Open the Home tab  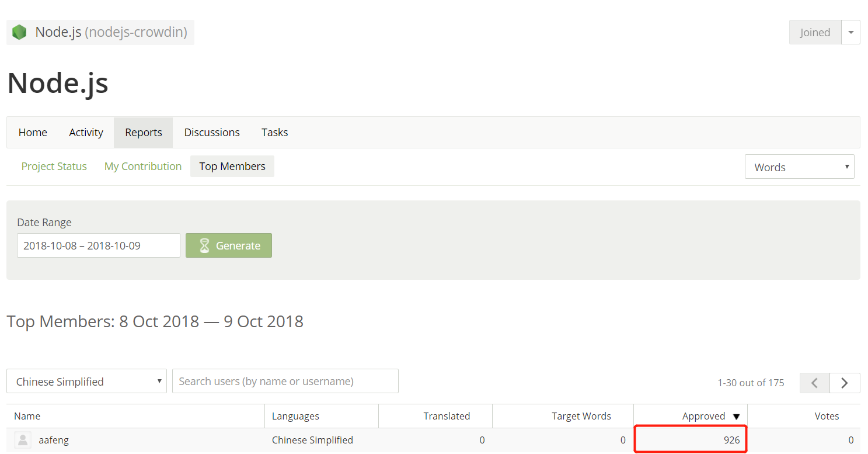(33, 133)
